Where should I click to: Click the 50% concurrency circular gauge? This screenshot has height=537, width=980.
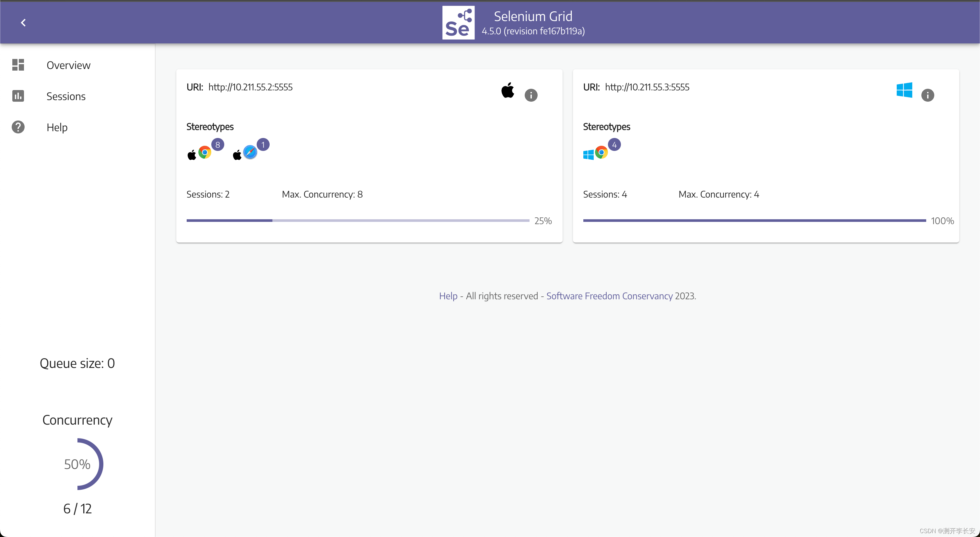click(x=77, y=464)
